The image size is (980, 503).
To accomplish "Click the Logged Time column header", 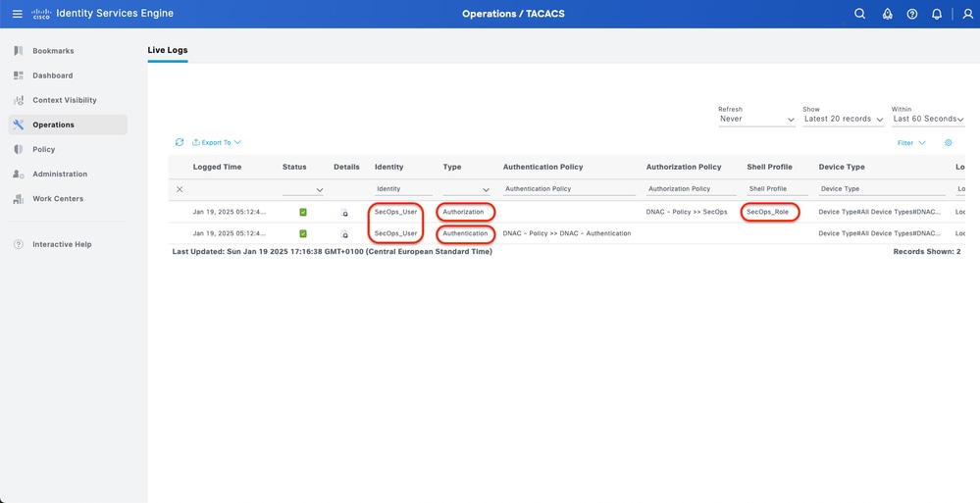I will click(217, 167).
